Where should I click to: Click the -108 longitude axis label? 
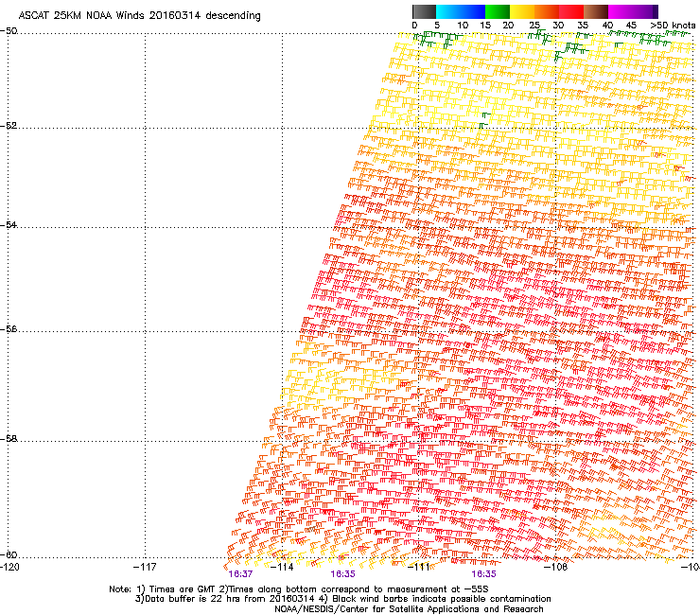pyautogui.click(x=556, y=567)
